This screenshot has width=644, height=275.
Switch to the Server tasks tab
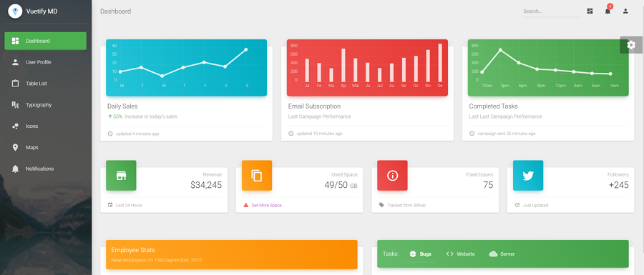click(502, 254)
